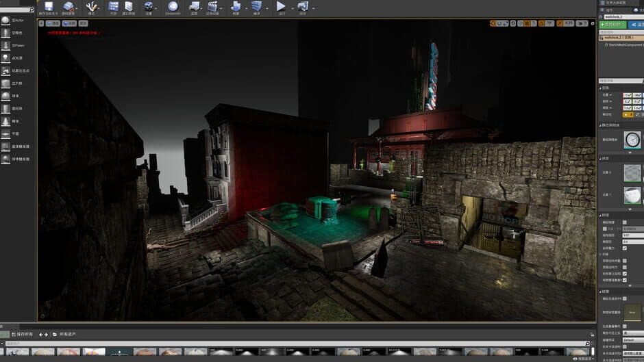Open the Cinematics clapperboard icon
The image size is (644, 362).
pyautogui.click(x=212, y=6)
